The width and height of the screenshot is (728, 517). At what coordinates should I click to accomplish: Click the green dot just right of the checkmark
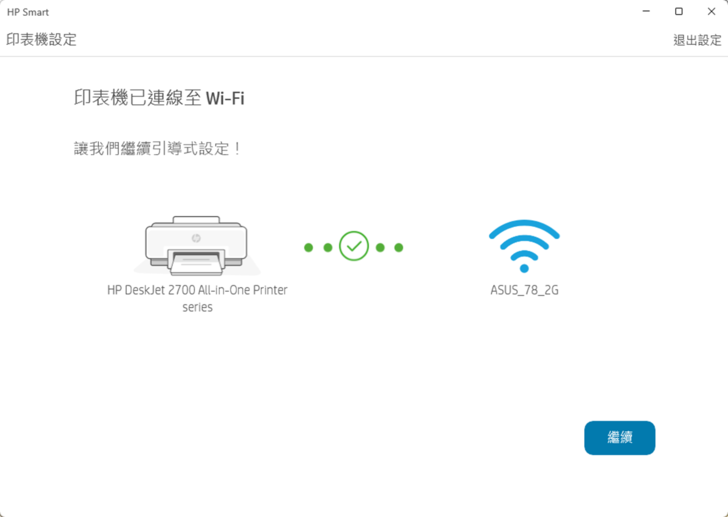pos(380,247)
